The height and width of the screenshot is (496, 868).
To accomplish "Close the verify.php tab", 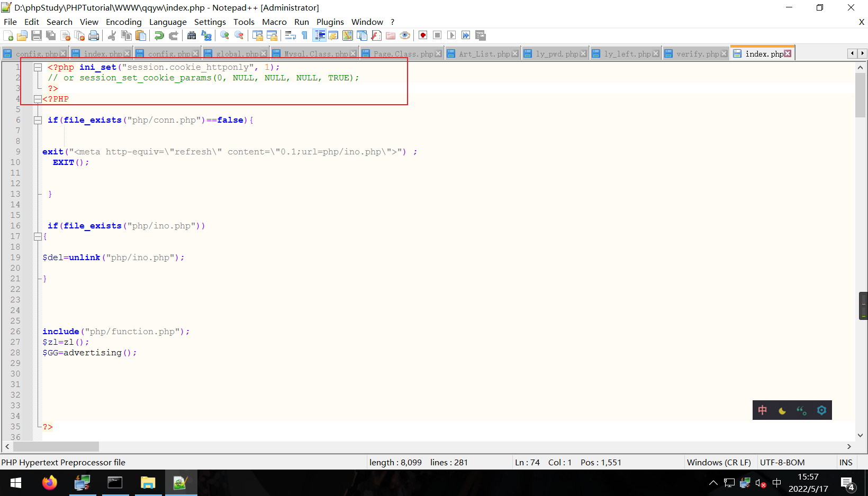I will (x=725, y=53).
